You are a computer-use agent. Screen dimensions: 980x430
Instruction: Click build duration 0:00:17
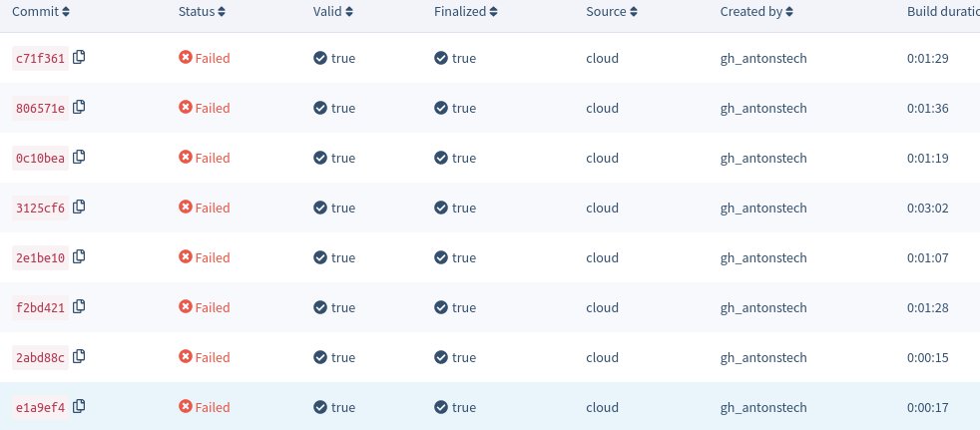click(927, 407)
